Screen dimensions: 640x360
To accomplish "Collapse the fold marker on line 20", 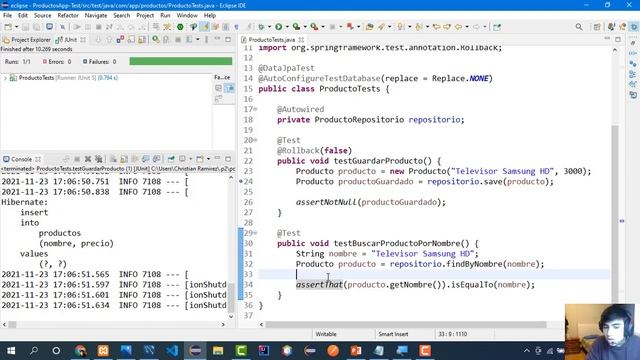I will coord(256,140).
